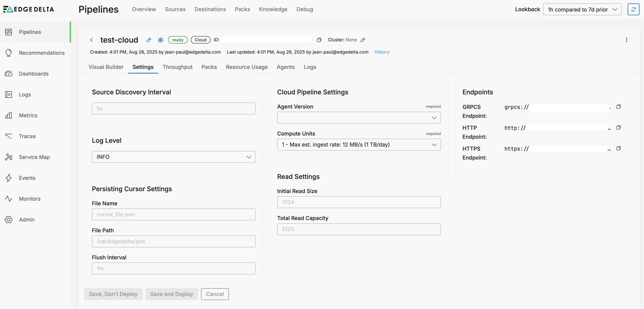
Task: Go back using the arrow beside test-cloud
Action: pos(92,40)
